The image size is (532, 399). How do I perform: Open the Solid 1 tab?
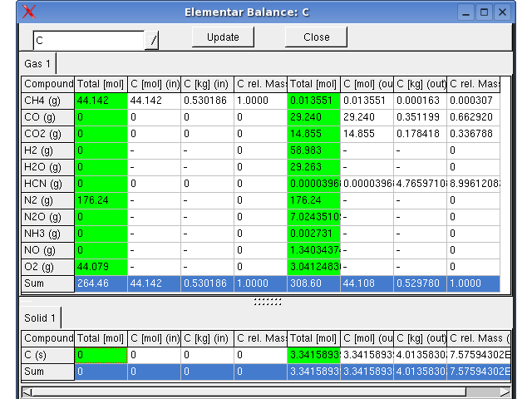pyautogui.click(x=41, y=318)
